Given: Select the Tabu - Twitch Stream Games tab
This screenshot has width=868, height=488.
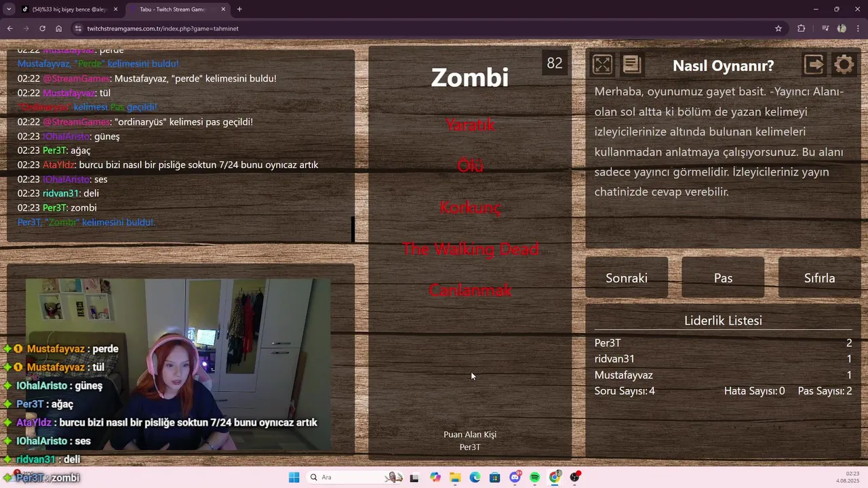Looking at the screenshot, I should [x=172, y=9].
